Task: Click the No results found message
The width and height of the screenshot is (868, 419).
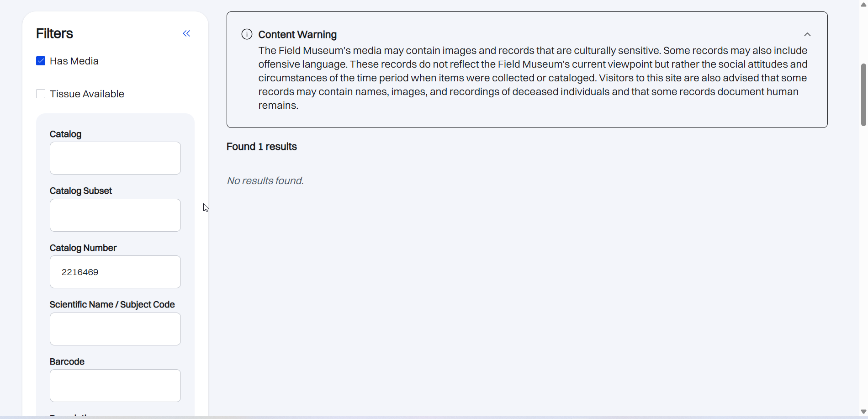Action: tap(265, 181)
